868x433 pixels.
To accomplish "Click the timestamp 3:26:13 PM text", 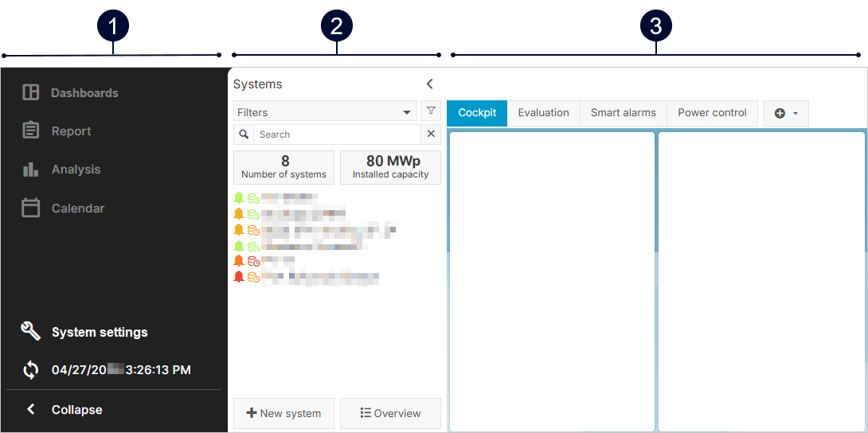I will coord(158,370).
